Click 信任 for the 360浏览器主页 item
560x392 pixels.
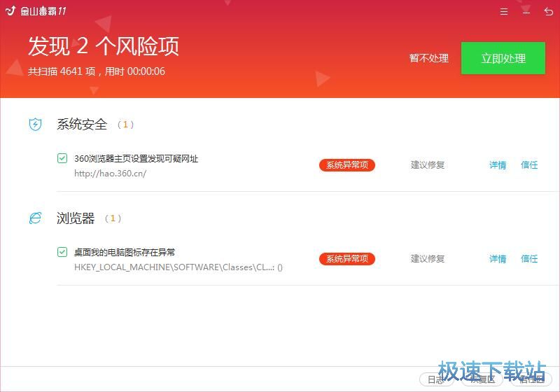click(x=529, y=165)
